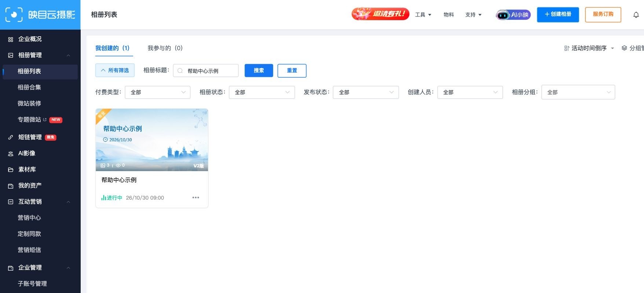This screenshot has height=293, width=644.
Task: Click the 重置 button
Action: [x=292, y=70]
